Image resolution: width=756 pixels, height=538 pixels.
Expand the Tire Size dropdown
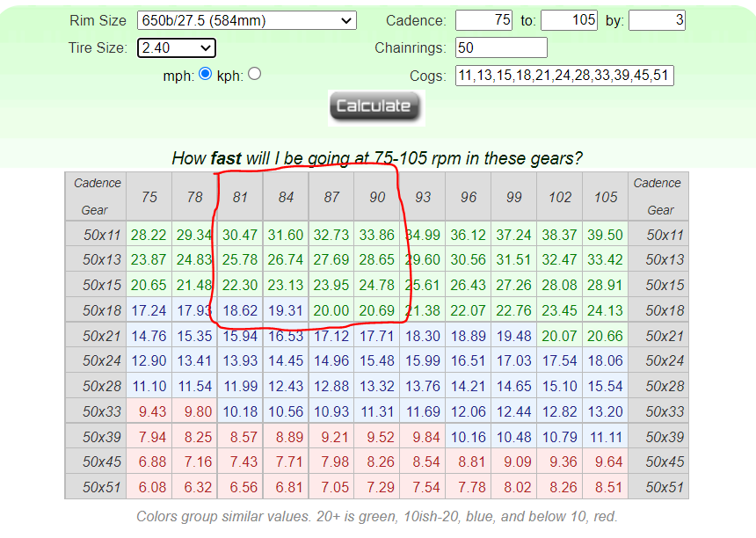[177, 47]
